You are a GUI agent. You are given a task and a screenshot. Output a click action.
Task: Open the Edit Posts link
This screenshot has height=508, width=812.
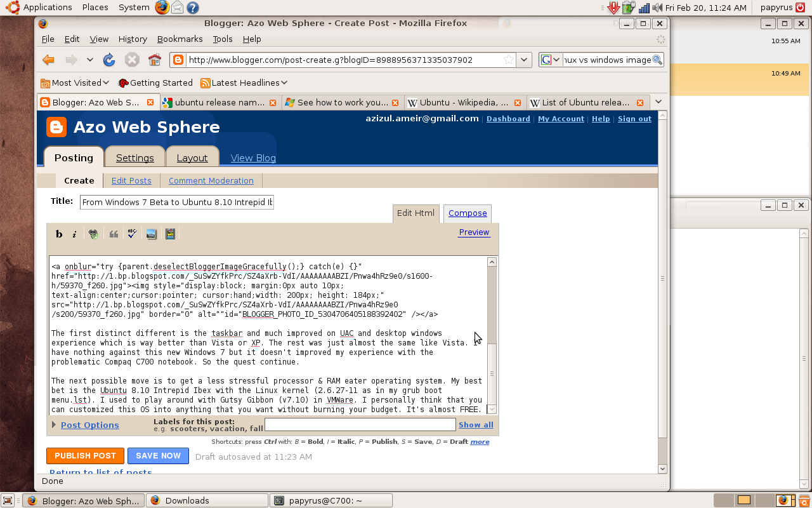pos(131,180)
